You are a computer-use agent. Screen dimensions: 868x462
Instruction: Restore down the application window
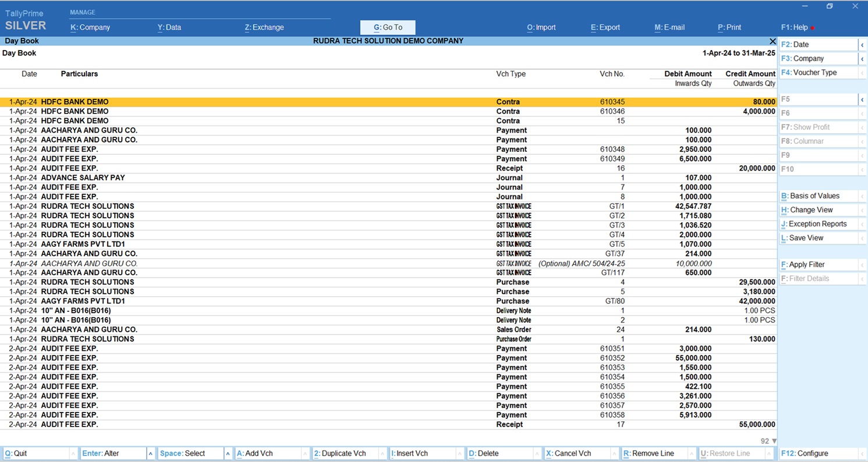click(x=830, y=6)
